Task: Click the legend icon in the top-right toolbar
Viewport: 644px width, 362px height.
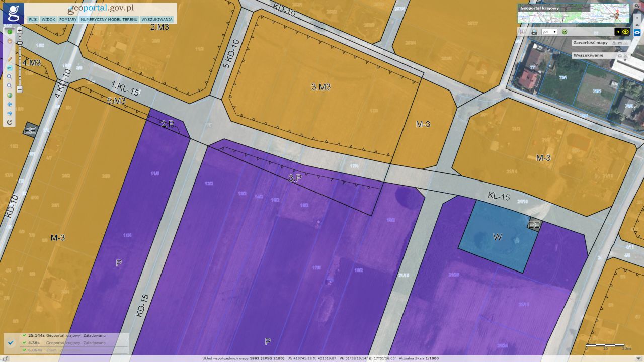Action: [522, 32]
